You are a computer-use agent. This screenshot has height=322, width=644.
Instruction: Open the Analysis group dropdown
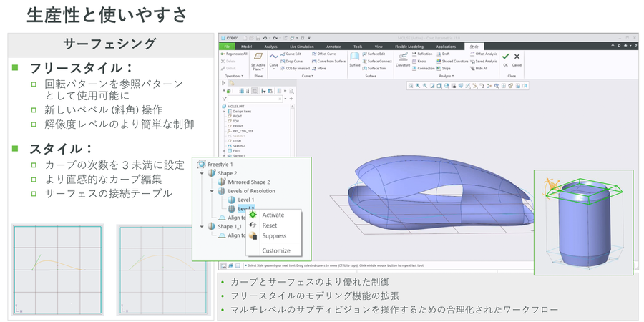tap(446, 75)
